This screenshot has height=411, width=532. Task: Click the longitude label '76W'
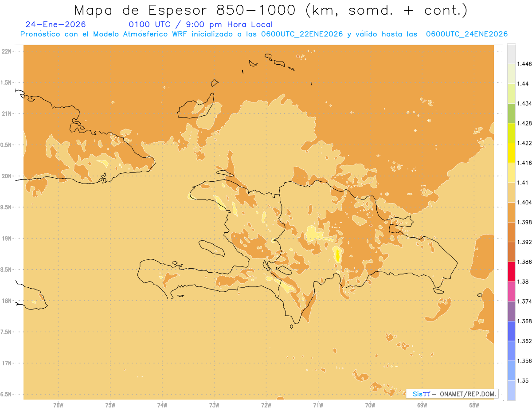58,405
